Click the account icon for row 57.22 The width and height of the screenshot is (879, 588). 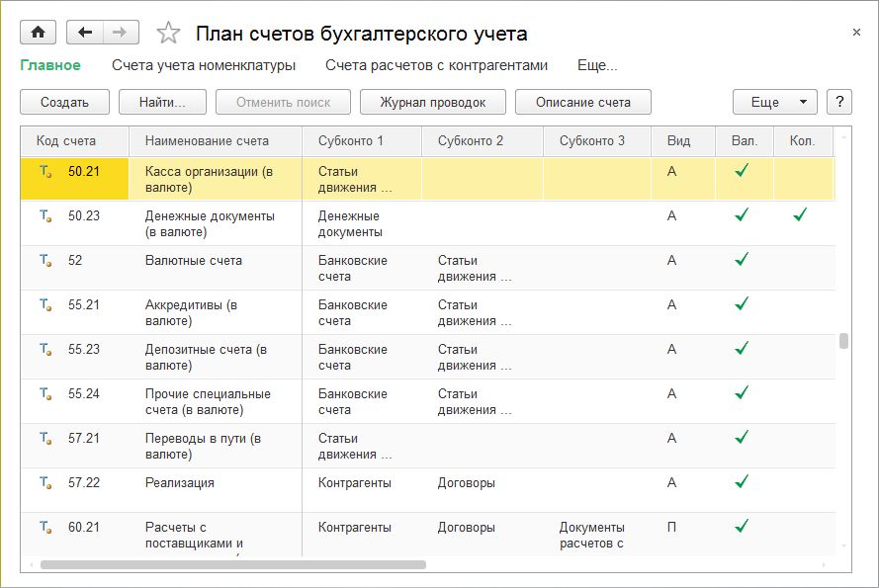point(45,483)
